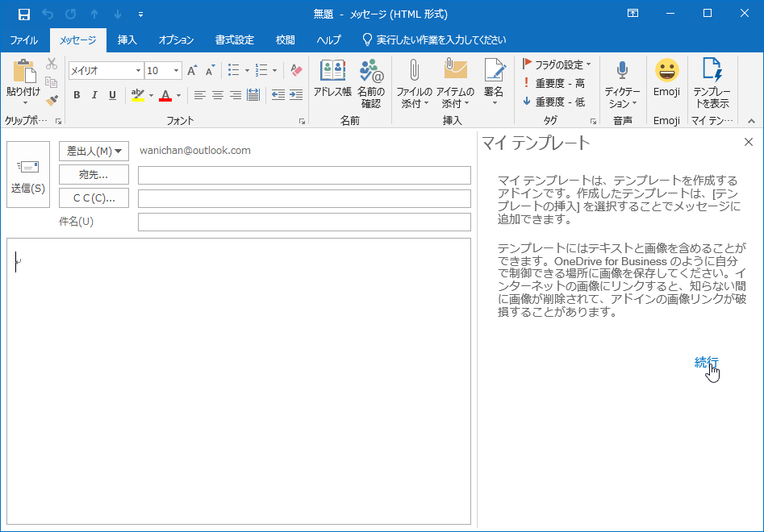
Task: Apply yellow text highlight color
Action: pyautogui.click(x=138, y=95)
